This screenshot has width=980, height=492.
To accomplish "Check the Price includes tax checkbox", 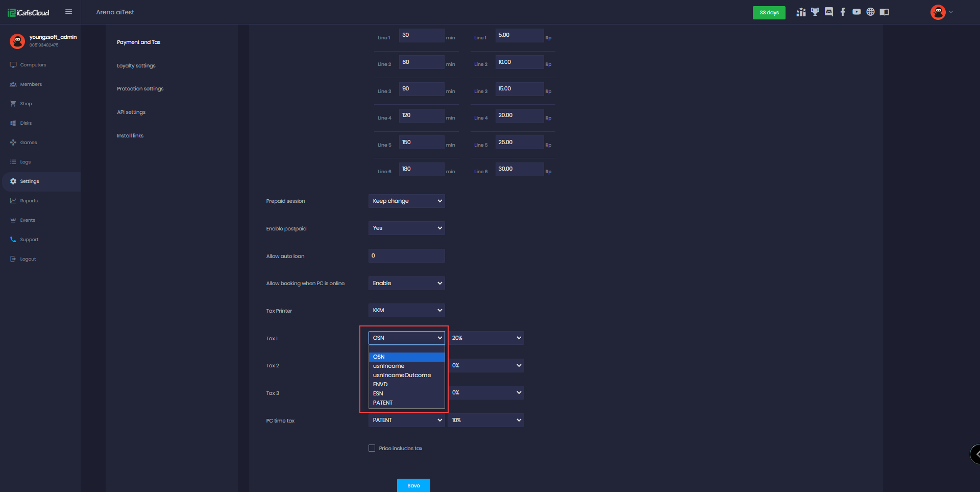I will coord(372,448).
